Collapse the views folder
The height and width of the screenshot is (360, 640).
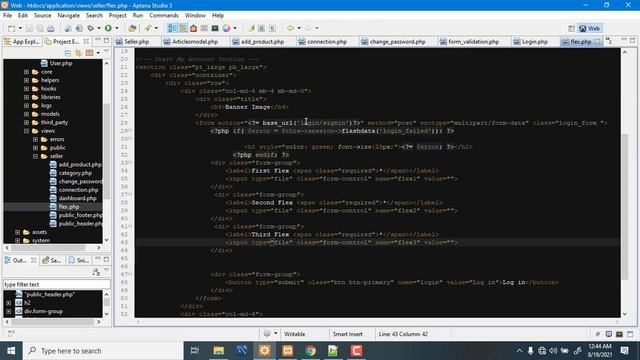27,131
